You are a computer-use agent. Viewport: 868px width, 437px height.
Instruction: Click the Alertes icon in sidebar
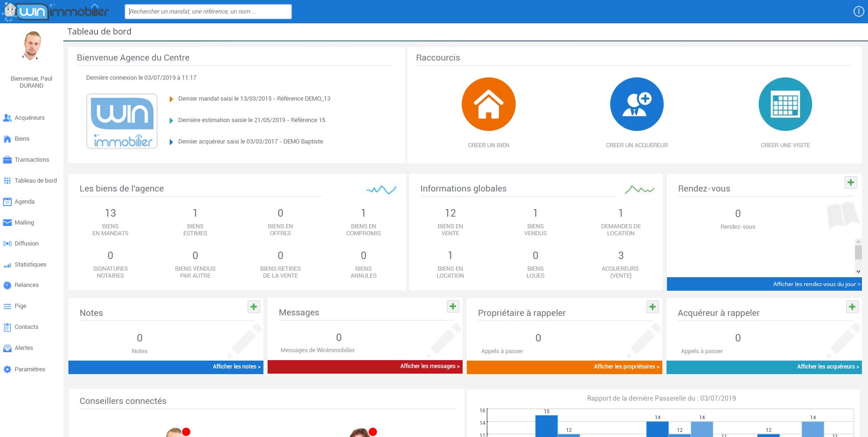(7, 348)
